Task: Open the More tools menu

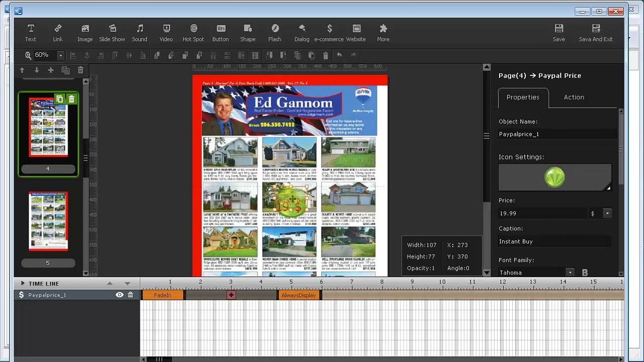Action: pos(383,33)
